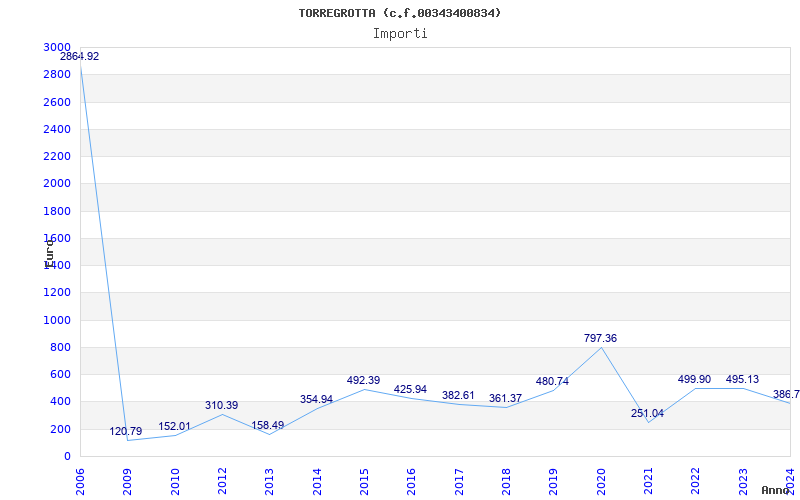The image size is (800, 500).
Task: Click the 2013 x-axis year label
Action: (269, 482)
